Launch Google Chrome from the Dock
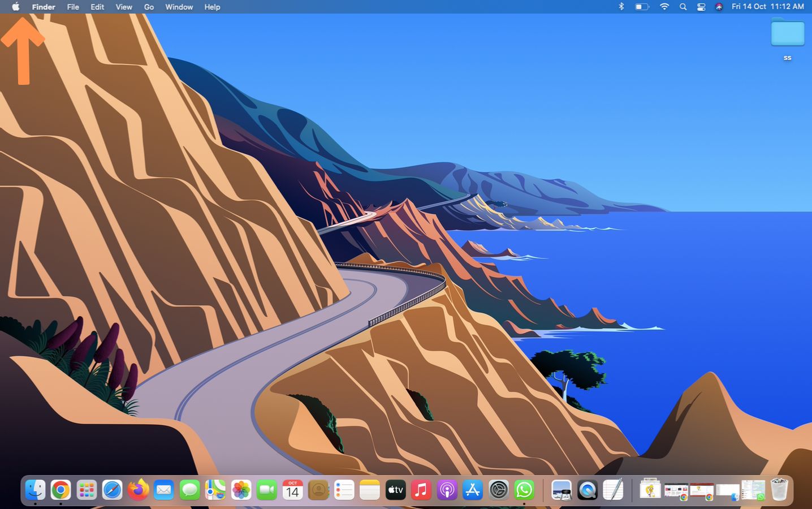812x509 pixels. (x=61, y=490)
